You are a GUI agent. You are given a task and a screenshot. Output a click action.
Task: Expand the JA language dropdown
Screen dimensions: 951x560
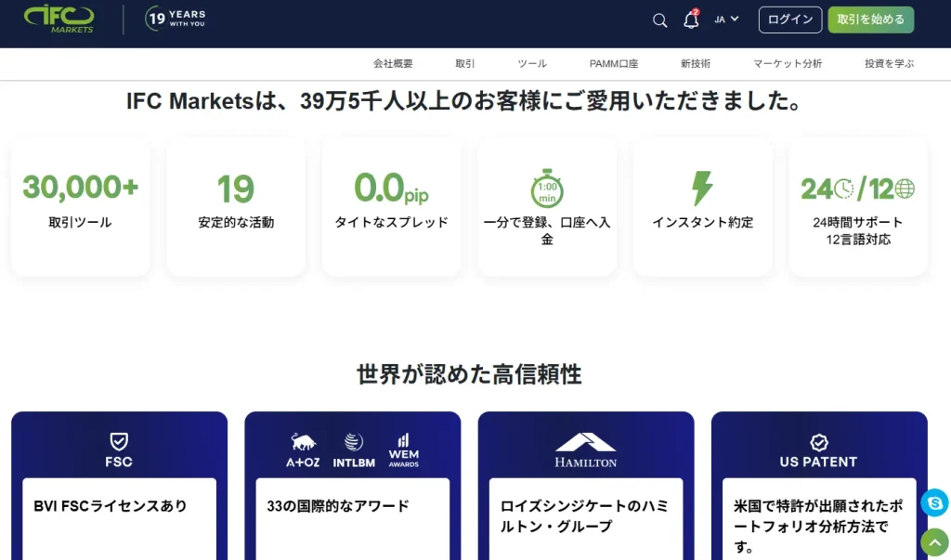[726, 20]
